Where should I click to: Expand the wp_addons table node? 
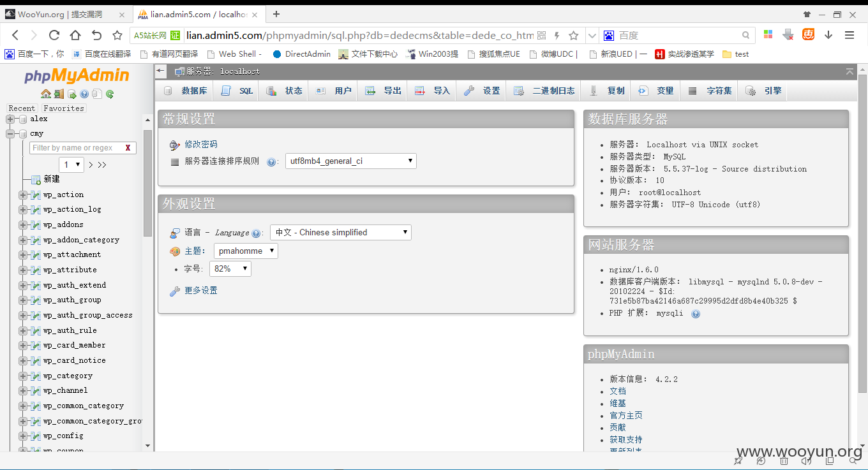click(x=23, y=224)
